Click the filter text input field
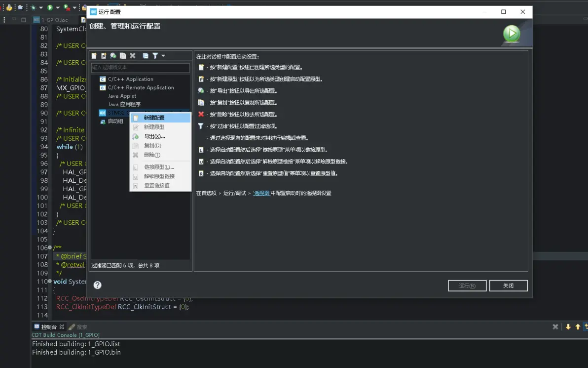588x368 pixels. point(140,67)
